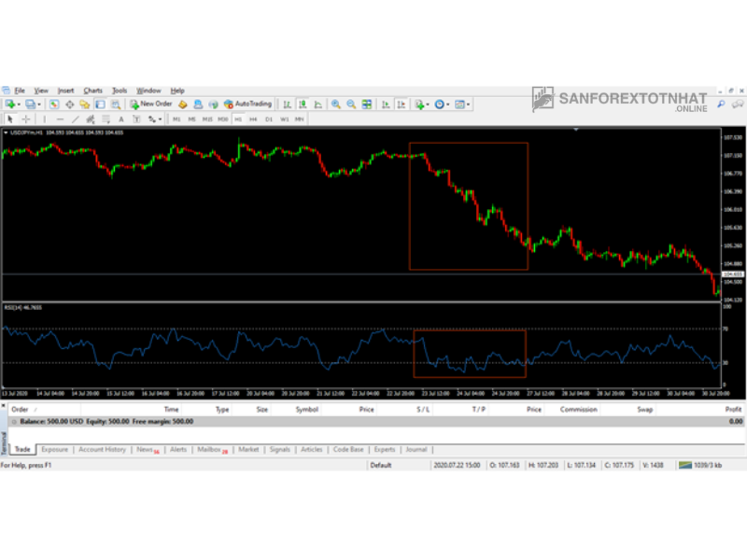
Task: Switch chart to Bar Chart type
Action: [287, 105]
